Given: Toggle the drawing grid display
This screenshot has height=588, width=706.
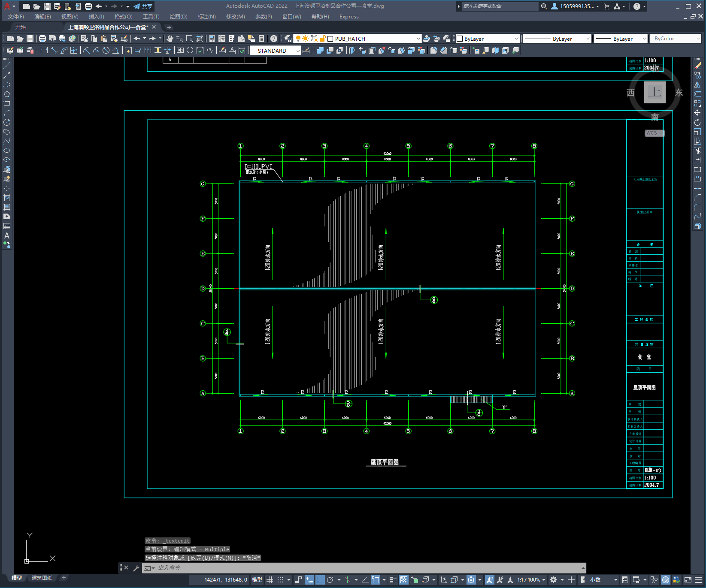Looking at the screenshot, I should pos(270,580).
